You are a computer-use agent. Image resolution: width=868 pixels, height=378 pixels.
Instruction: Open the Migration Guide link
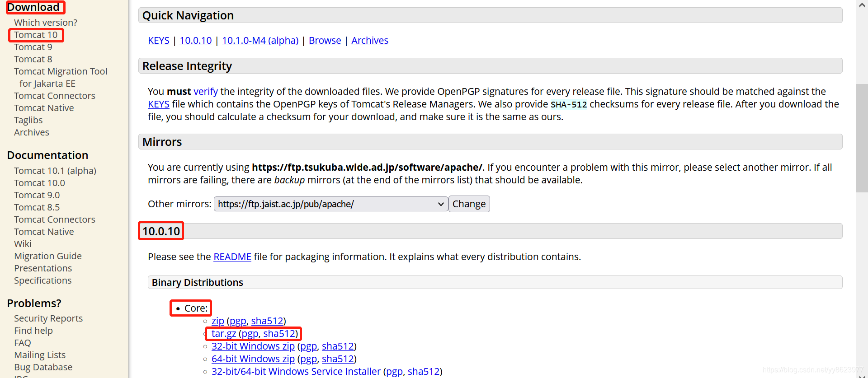(48, 256)
